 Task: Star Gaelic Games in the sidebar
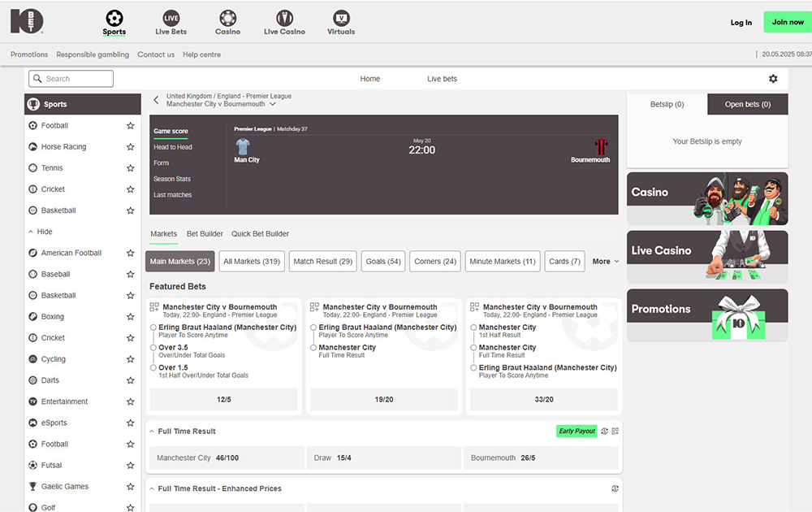click(x=131, y=487)
